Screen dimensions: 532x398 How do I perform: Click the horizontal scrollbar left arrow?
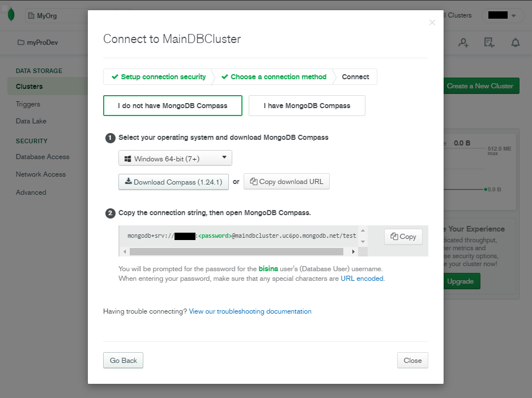click(125, 251)
